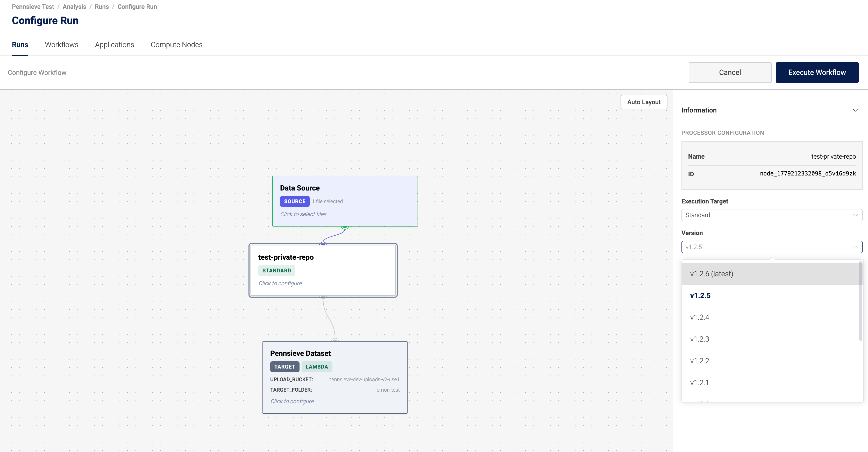Select the Pennsieve Dataset node

pyautogui.click(x=335, y=377)
